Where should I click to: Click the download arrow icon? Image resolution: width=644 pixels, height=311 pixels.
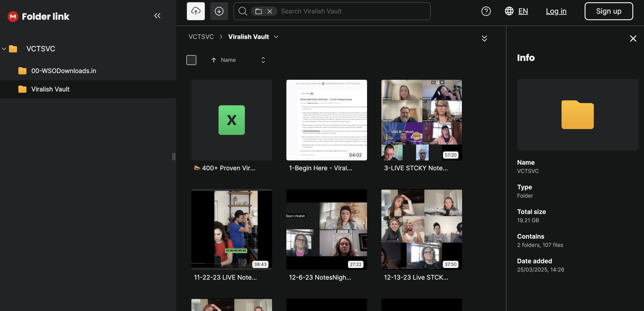[219, 11]
